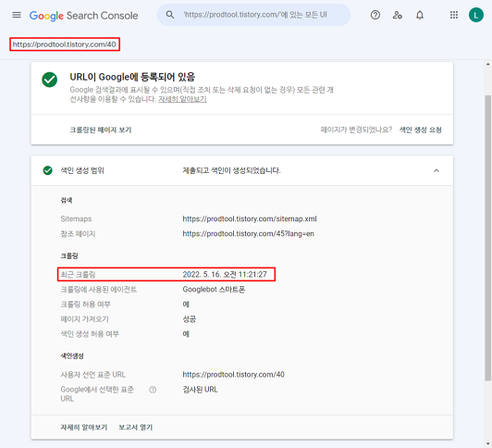
Task: Open users and permissions settings icon
Action: coord(398,15)
